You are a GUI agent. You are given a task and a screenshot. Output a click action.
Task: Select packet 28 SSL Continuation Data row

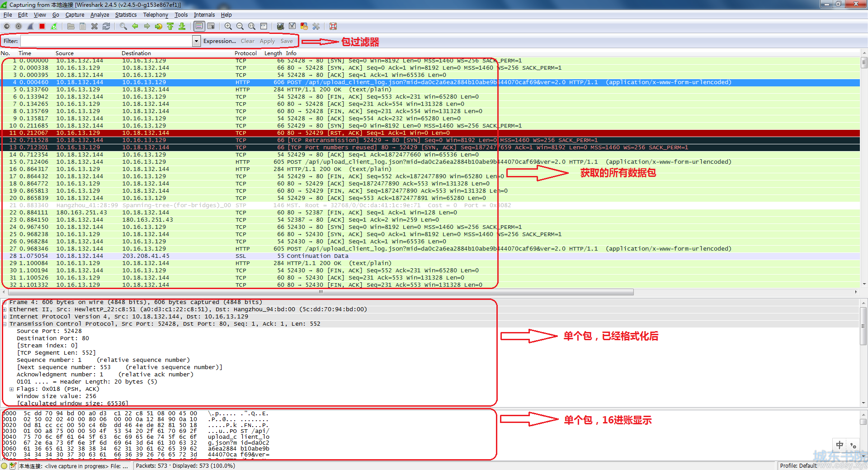[430, 256]
